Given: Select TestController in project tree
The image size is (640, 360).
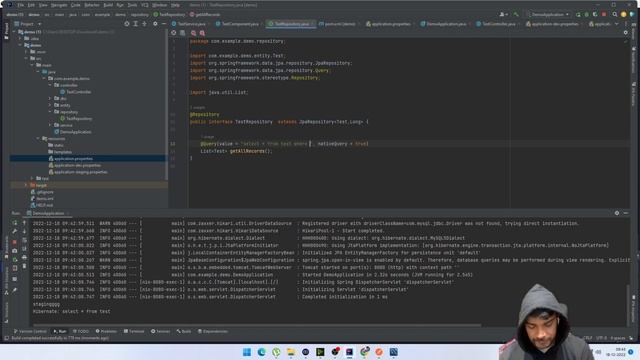Looking at the screenshot, I should click(x=76, y=92).
